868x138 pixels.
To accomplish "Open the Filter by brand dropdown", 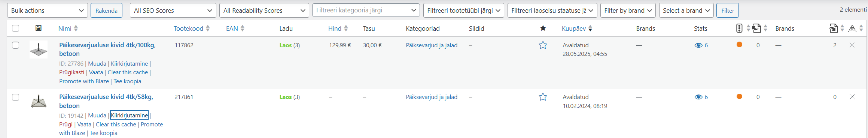I will coord(628,10).
